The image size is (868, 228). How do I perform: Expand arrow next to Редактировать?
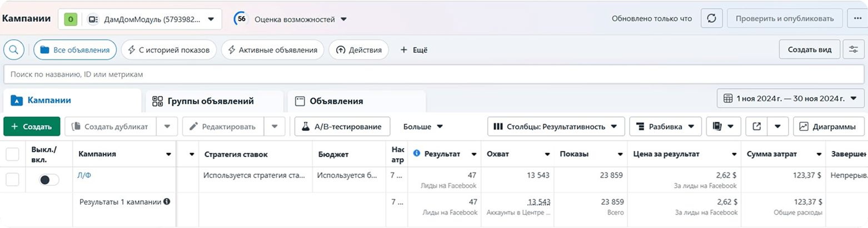click(274, 126)
